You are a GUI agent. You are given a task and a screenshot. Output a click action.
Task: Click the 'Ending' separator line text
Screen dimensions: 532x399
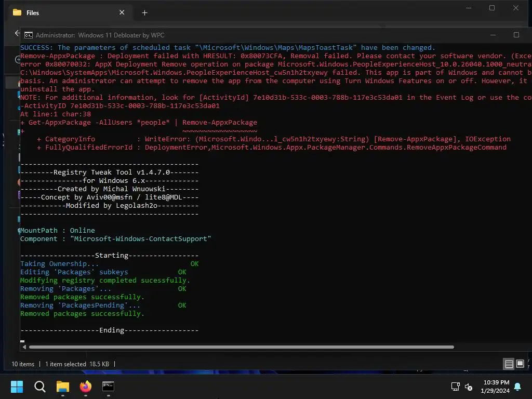click(109, 330)
